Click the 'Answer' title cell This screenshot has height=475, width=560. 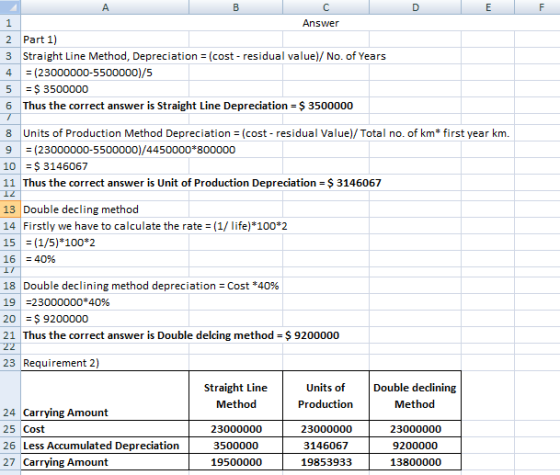pyautogui.click(x=320, y=23)
